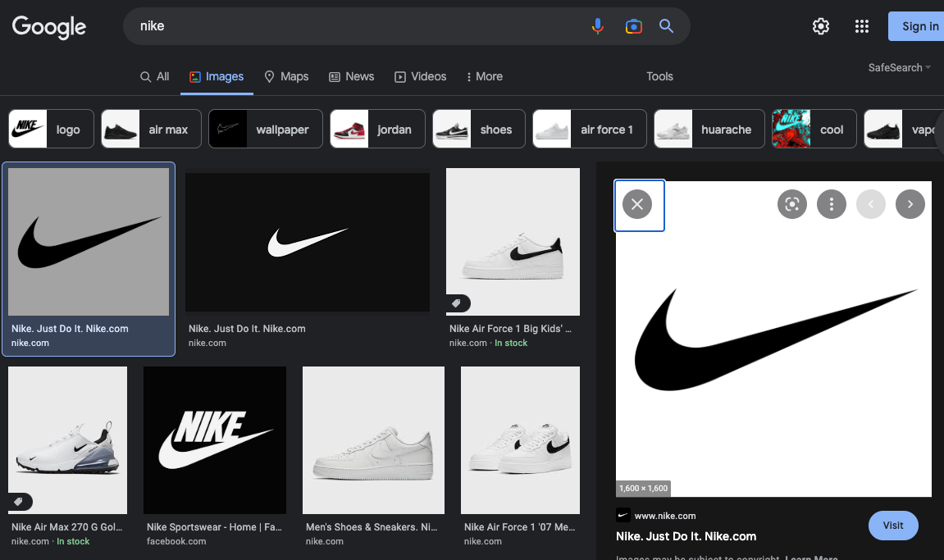The height and width of the screenshot is (560, 944).
Task: Open the Nike Air Max 270 G thumbnail
Action: pos(67,440)
